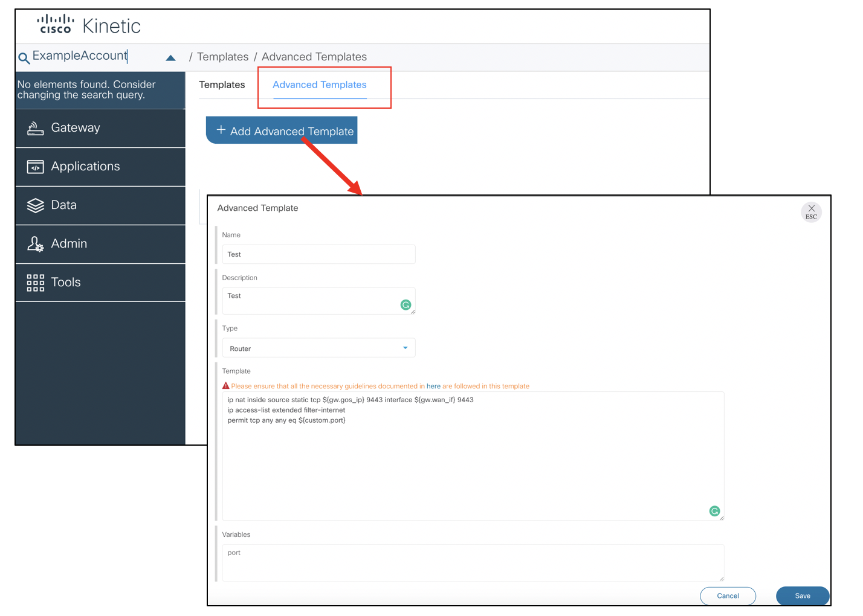Open Data in the sidebar
Screen dimensions: 863x616
[100, 205]
